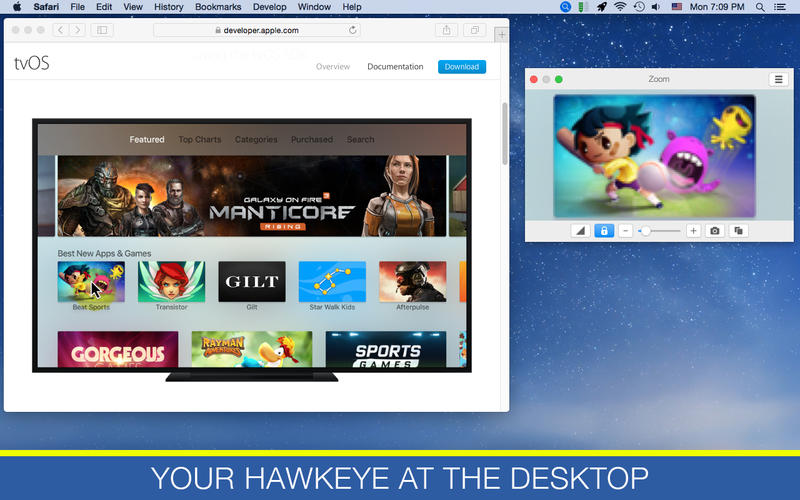The width and height of the screenshot is (800, 500).
Task: Toggle the blue lock button in Zoom window
Action: [x=604, y=231]
